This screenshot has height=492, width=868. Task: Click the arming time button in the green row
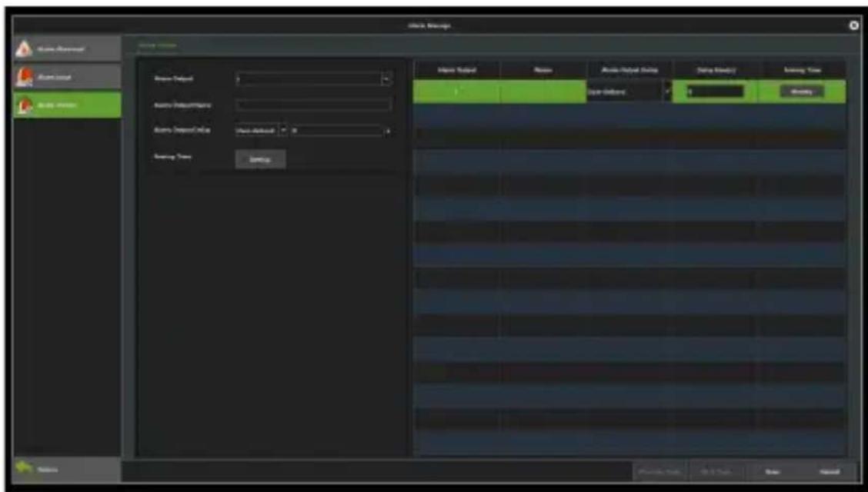tap(802, 91)
